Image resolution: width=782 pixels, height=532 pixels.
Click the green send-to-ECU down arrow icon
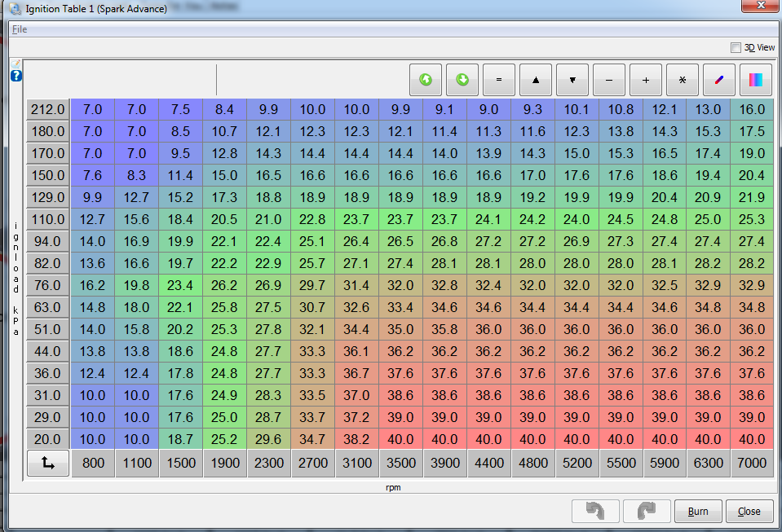(462, 81)
